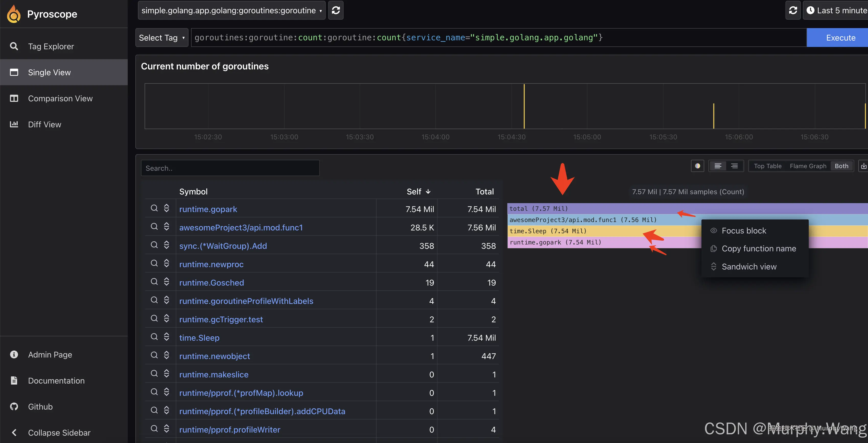Open sandwich view icon for runtime.newproc row
Image resolution: width=868 pixels, height=443 pixels.
point(167,263)
